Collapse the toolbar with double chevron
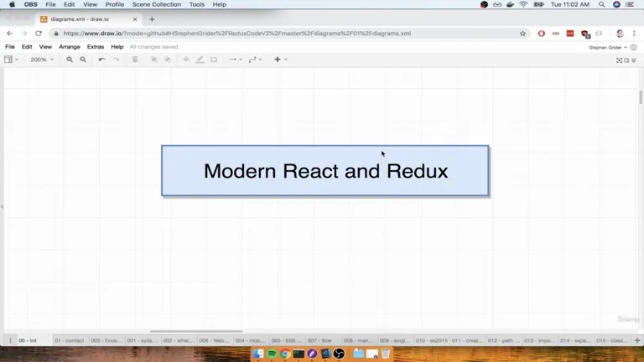The image size is (644, 362). [634, 60]
